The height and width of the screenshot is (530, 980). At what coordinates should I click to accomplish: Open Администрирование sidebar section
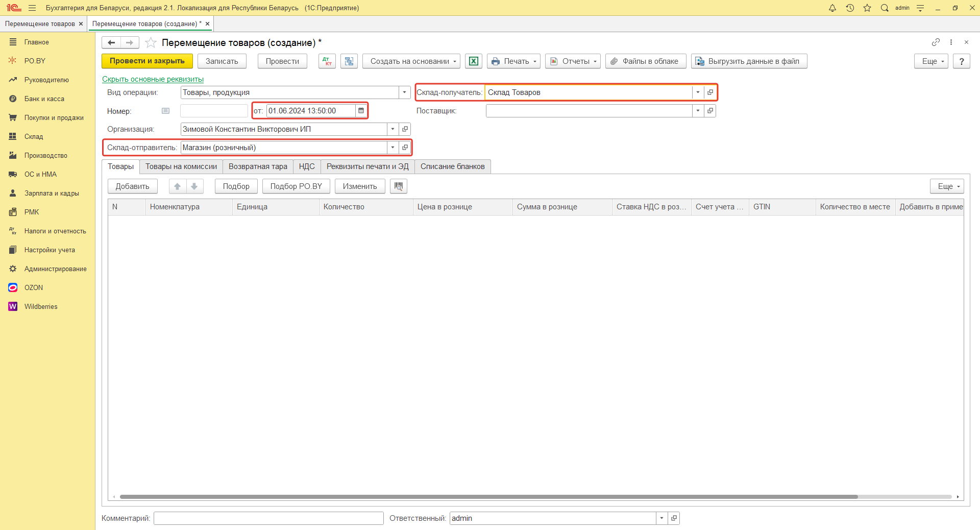[x=56, y=269]
